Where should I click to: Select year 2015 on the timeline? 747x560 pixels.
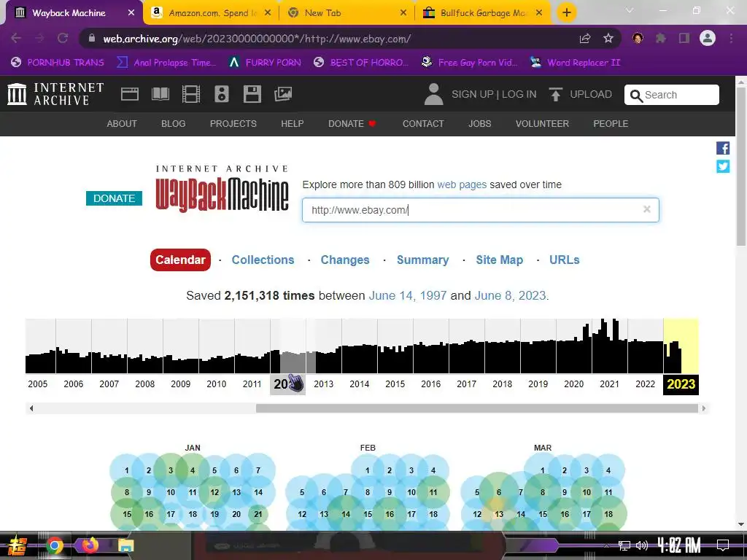395,384
